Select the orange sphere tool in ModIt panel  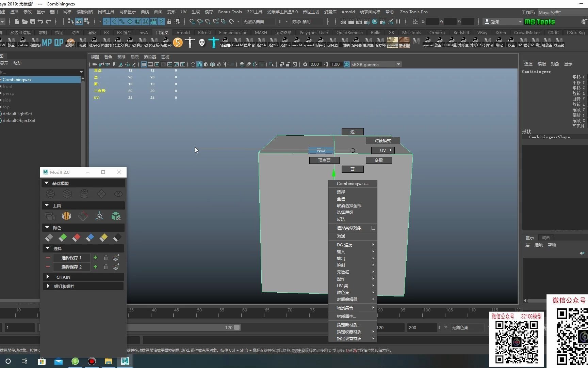[67, 216]
